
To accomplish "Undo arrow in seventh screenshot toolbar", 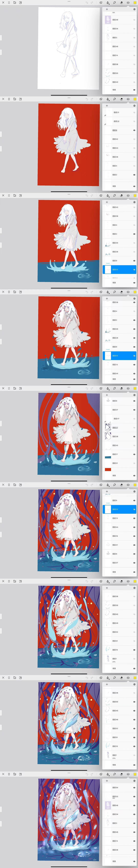I will coord(87,581).
